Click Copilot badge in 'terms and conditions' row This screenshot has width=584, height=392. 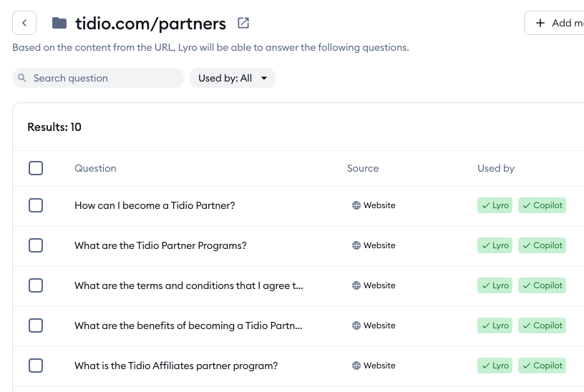click(542, 285)
